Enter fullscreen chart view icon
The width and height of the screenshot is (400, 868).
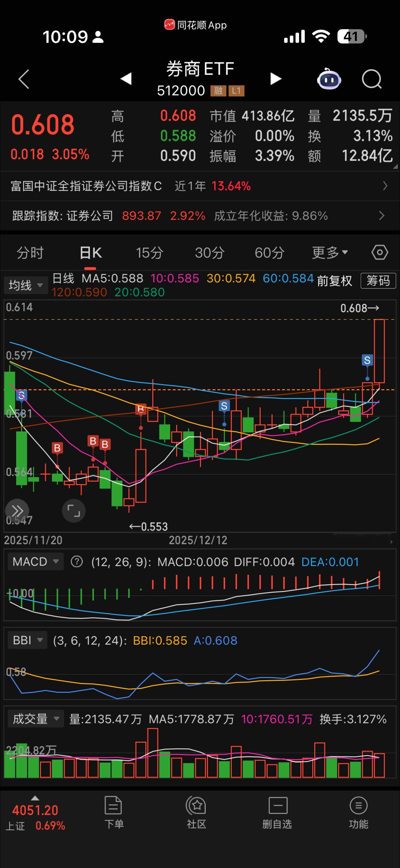(74, 510)
